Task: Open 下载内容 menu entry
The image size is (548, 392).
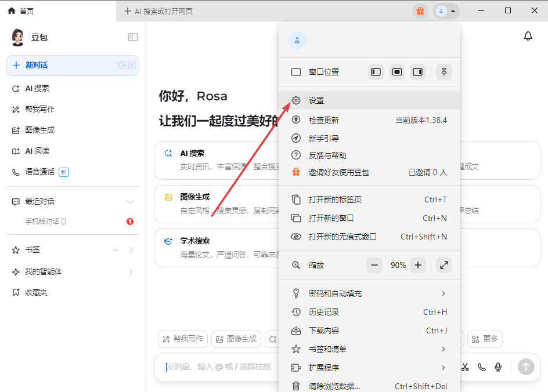Action: coord(369,331)
